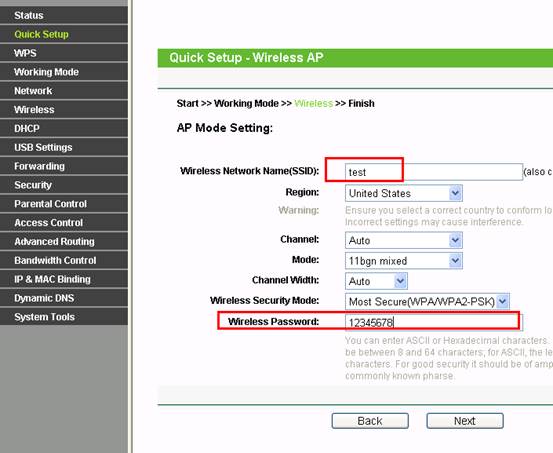The height and width of the screenshot is (453, 553).
Task: Select Bandwidth Control in the sidebar
Action: [64, 260]
